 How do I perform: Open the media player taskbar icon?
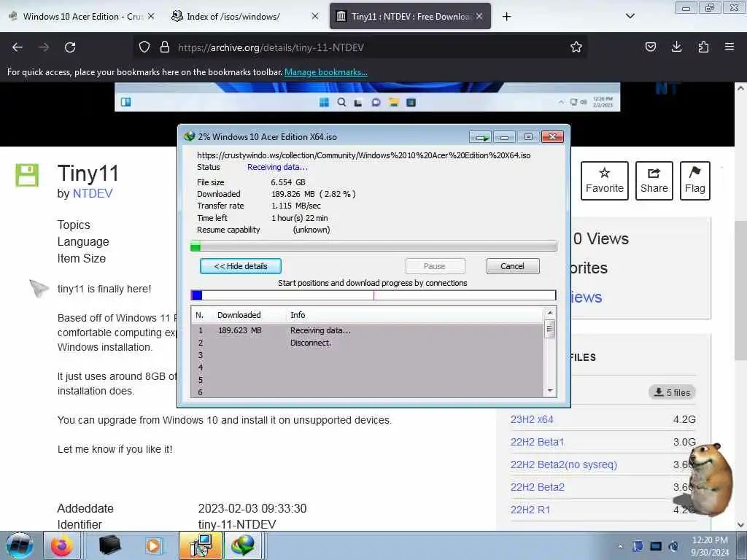(x=153, y=545)
